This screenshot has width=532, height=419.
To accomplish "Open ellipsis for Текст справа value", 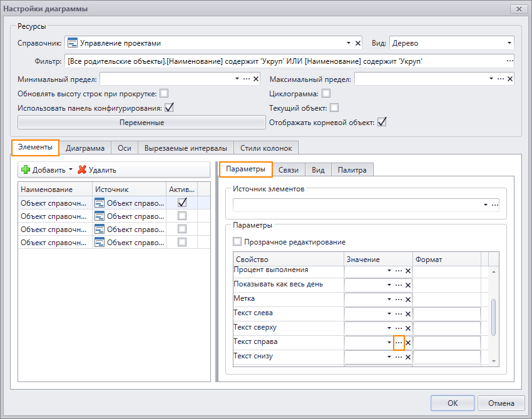I will point(399,343).
